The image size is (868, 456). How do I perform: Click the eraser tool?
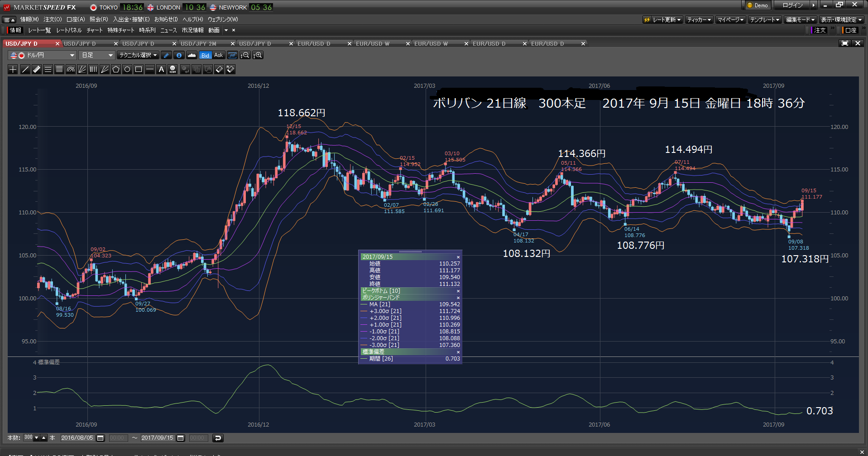coord(219,69)
